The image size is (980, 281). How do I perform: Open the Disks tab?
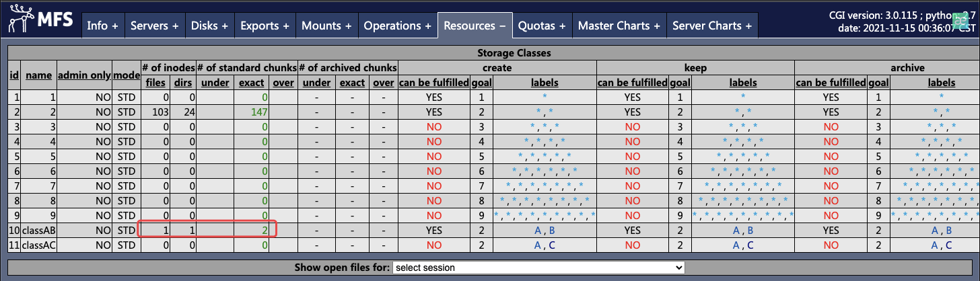209,26
